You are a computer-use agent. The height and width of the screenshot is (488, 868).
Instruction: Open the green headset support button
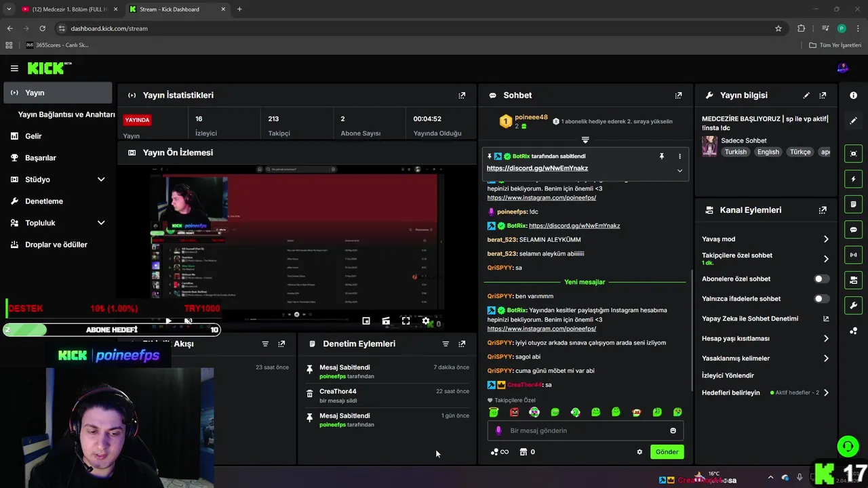[848, 446]
